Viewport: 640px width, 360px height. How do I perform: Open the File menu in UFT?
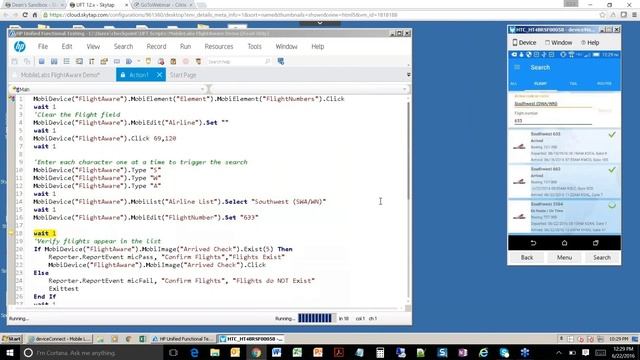pos(43,47)
